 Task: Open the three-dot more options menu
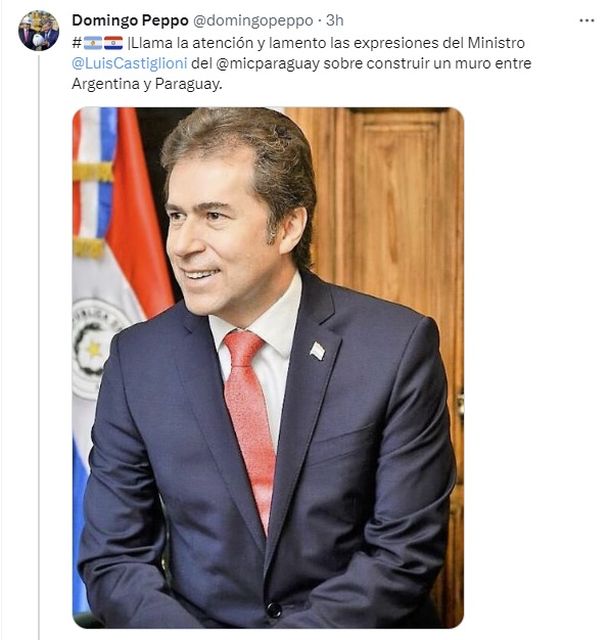(x=587, y=20)
